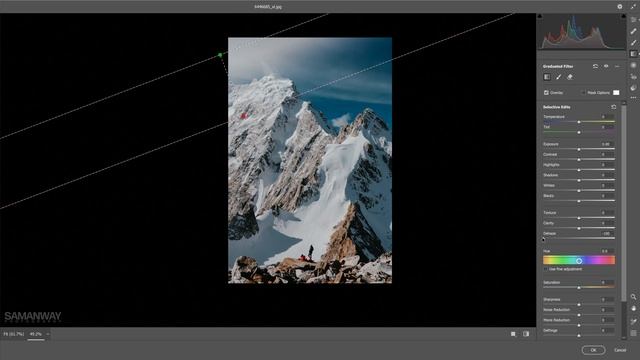This screenshot has height=360, width=640.
Task: Toggle shadow clipping warning on histogram
Action: 540,16
